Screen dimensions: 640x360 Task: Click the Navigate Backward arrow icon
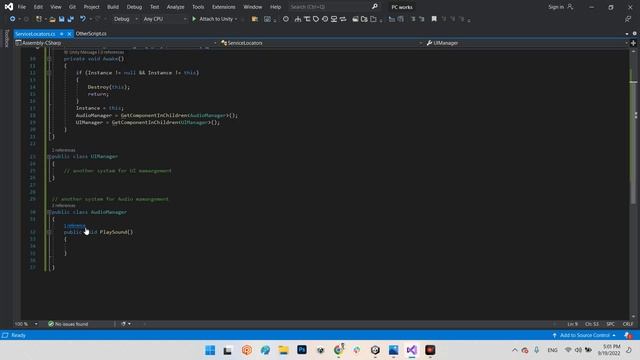coord(12,19)
